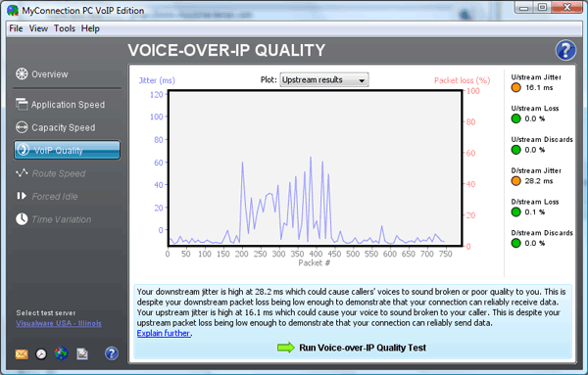Minimize the MyConnection window
588x375 pixels.
(x=524, y=7)
